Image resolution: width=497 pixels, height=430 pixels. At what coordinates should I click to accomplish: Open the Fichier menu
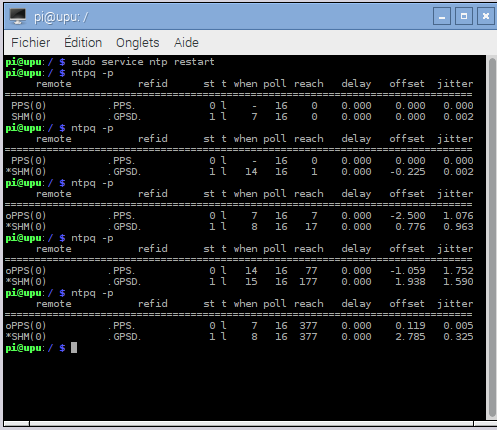click(x=31, y=43)
